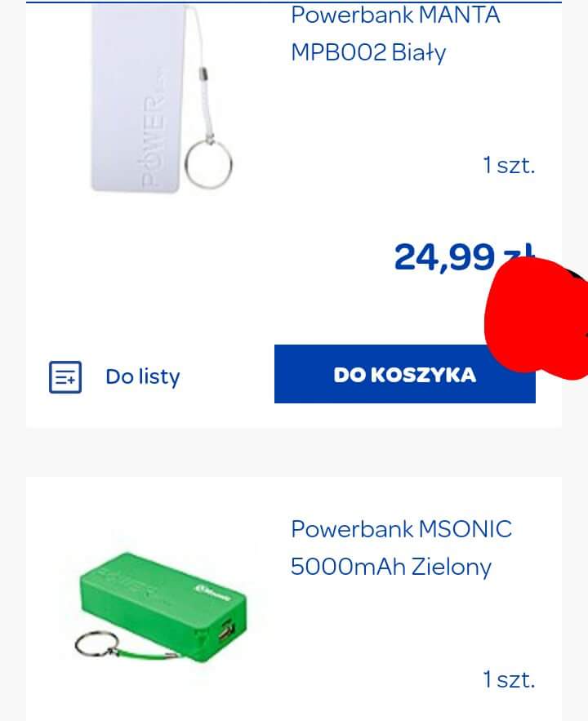
Task: Click the 1 szt. quantity under MSONIC product
Action: 509,679
